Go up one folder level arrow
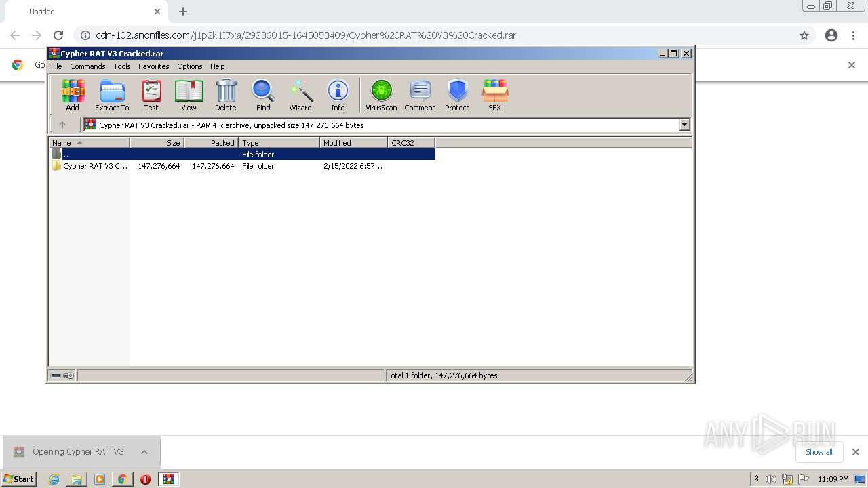Screen dimensions: 868x488 (62, 125)
